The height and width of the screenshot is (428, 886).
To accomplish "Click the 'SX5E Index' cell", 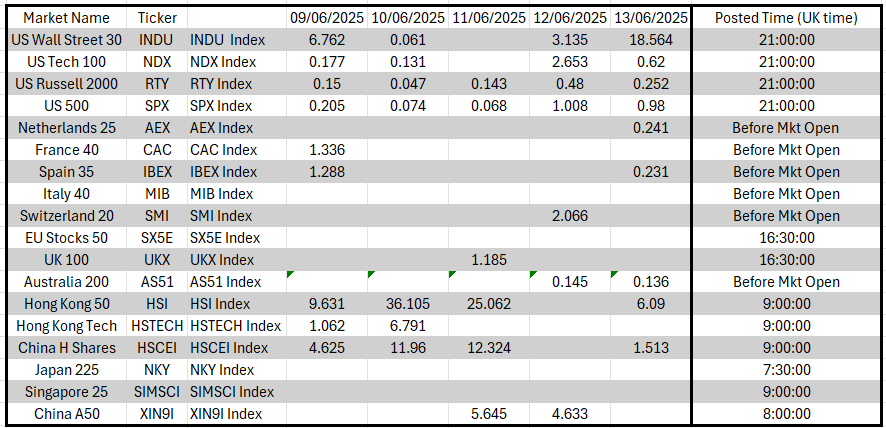I will click(x=236, y=238).
